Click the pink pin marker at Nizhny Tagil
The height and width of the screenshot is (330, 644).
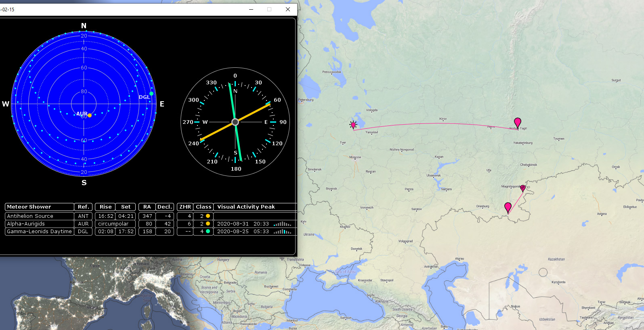pos(517,123)
